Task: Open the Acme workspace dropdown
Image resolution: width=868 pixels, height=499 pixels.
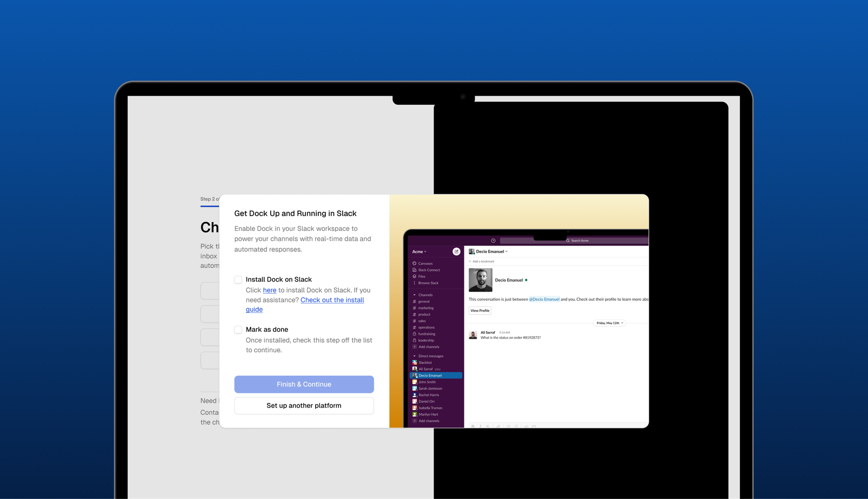Action: [419, 252]
